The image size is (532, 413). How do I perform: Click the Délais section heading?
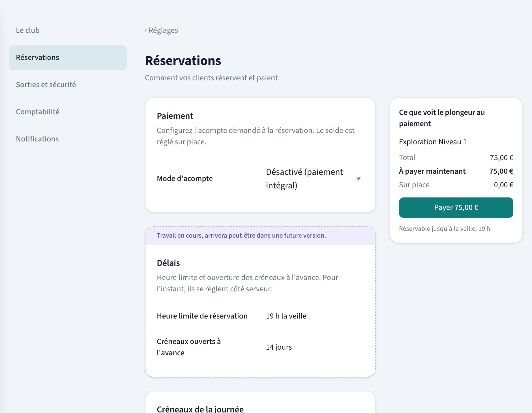[168, 263]
